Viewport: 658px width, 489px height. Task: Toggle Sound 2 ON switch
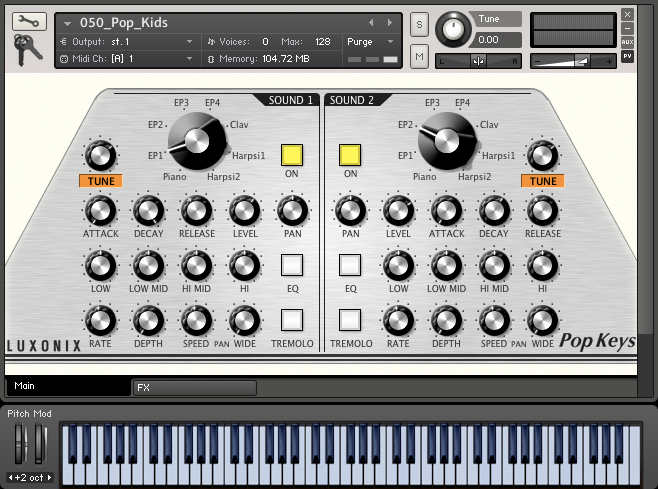pyautogui.click(x=350, y=155)
